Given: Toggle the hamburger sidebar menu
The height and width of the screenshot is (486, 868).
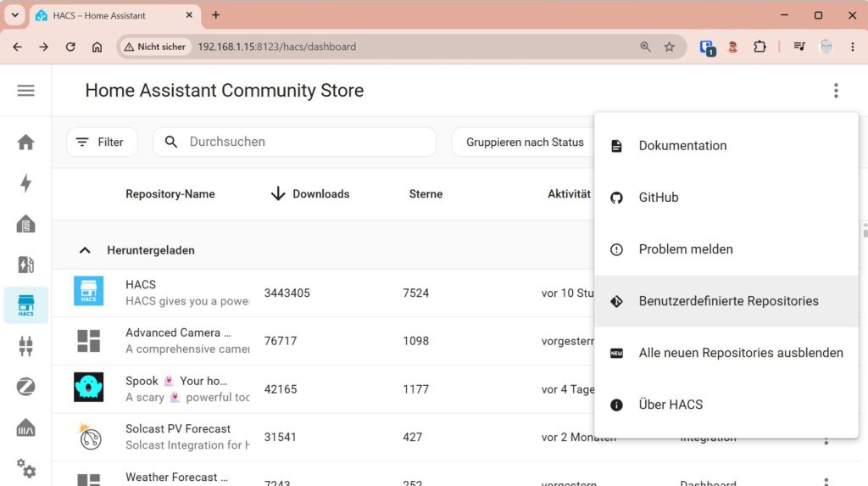Looking at the screenshot, I should click(x=25, y=90).
